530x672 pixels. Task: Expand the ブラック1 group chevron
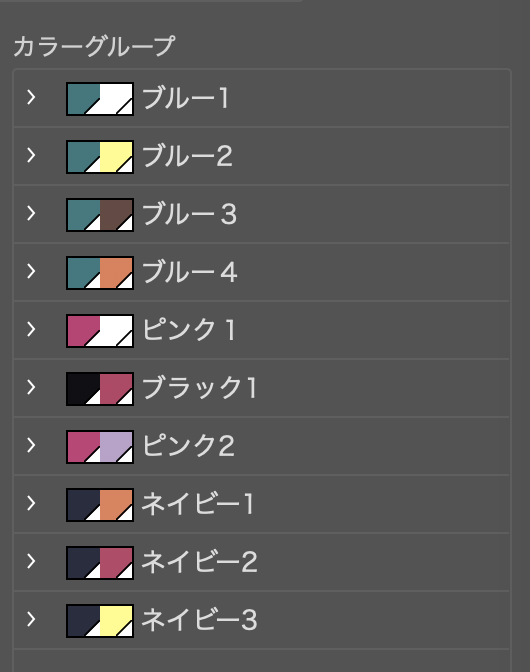click(x=31, y=387)
